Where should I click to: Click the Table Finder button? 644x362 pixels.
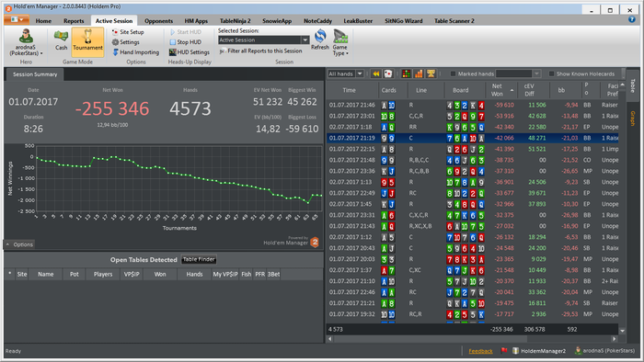pyautogui.click(x=199, y=259)
